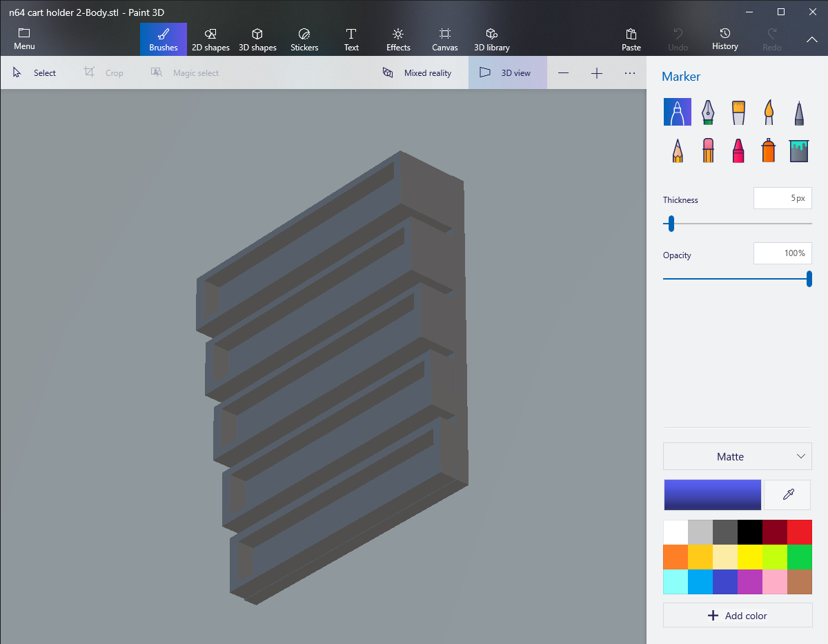Switch to the Stickers tab
828x644 pixels.
pyautogui.click(x=304, y=39)
